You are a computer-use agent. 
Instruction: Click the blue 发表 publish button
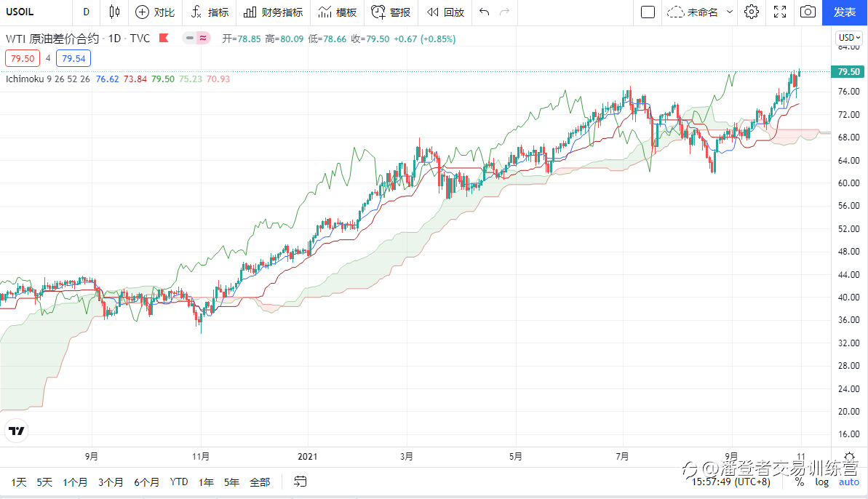click(845, 12)
